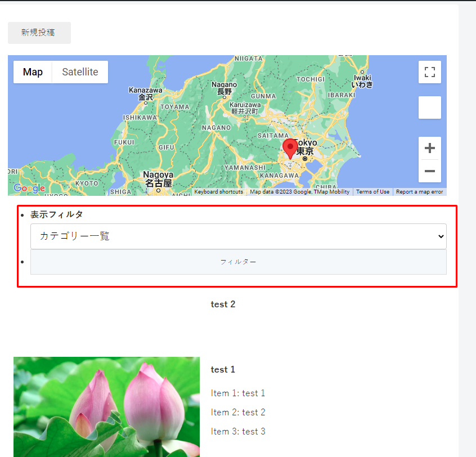476x457 pixels.
Task: Click the Kanazawa label on the map
Action: 146,93
